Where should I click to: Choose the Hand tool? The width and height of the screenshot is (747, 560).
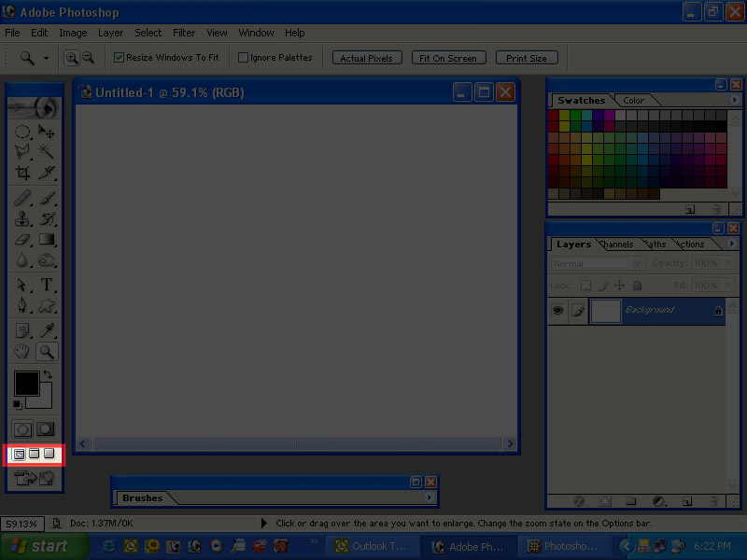point(23,352)
